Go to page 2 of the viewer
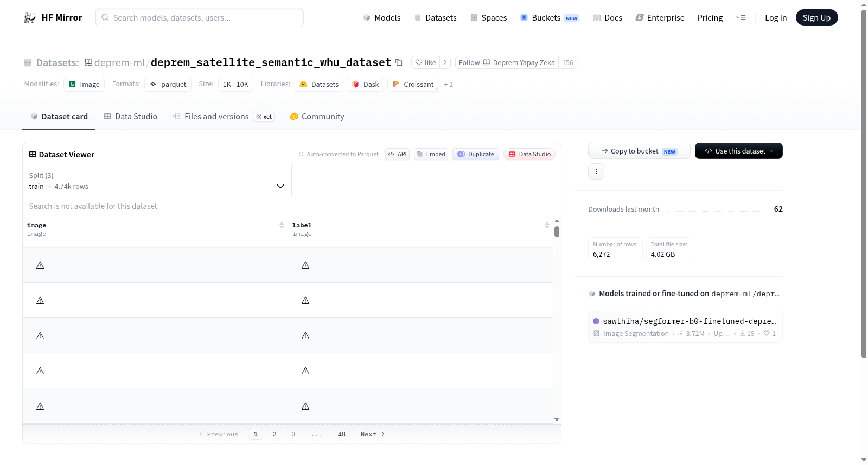The image size is (868, 465). 275,434
